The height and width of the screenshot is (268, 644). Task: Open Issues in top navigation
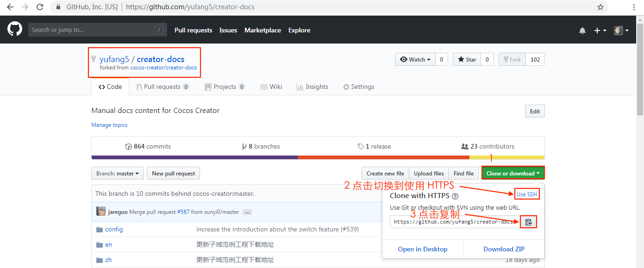(228, 30)
